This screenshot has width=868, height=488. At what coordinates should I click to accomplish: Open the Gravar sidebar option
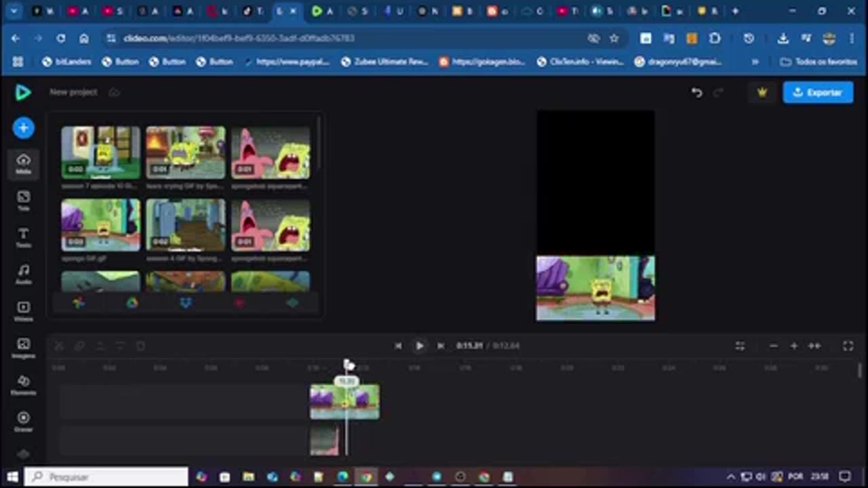pyautogui.click(x=23, y=422)
